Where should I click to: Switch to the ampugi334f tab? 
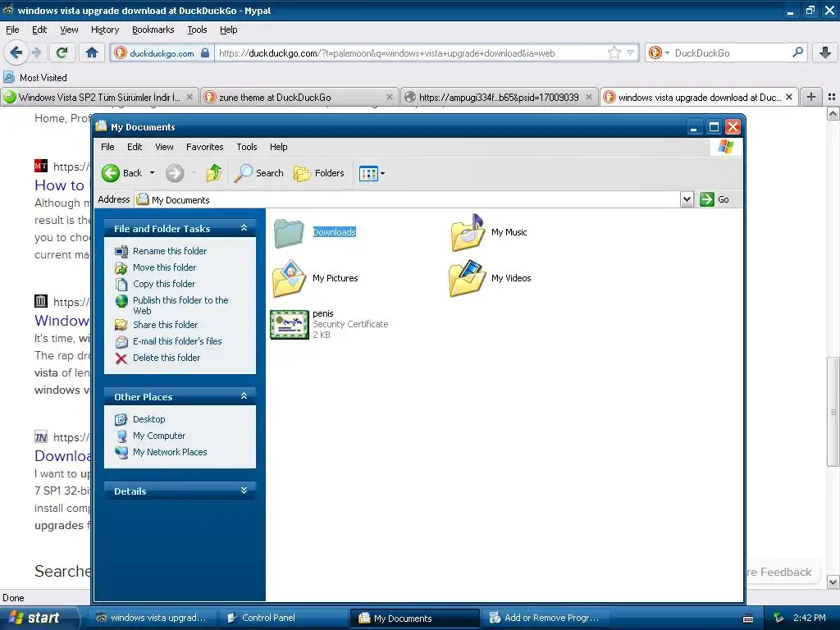(499, 98)
